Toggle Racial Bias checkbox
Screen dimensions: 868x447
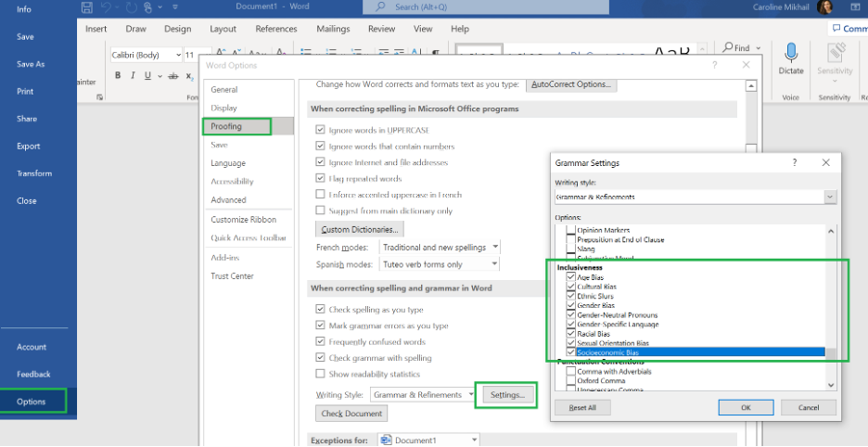point(571,334)
